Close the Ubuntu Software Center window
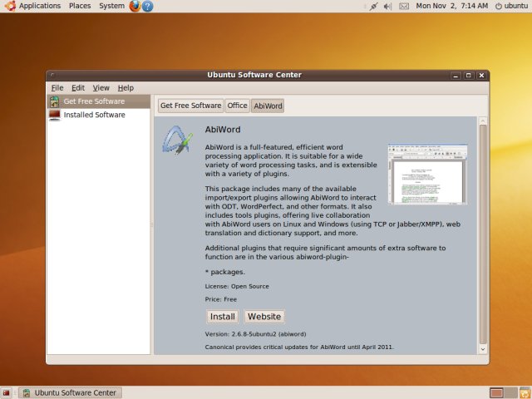Viewport: 532px width, 399px height. [481, 76]
